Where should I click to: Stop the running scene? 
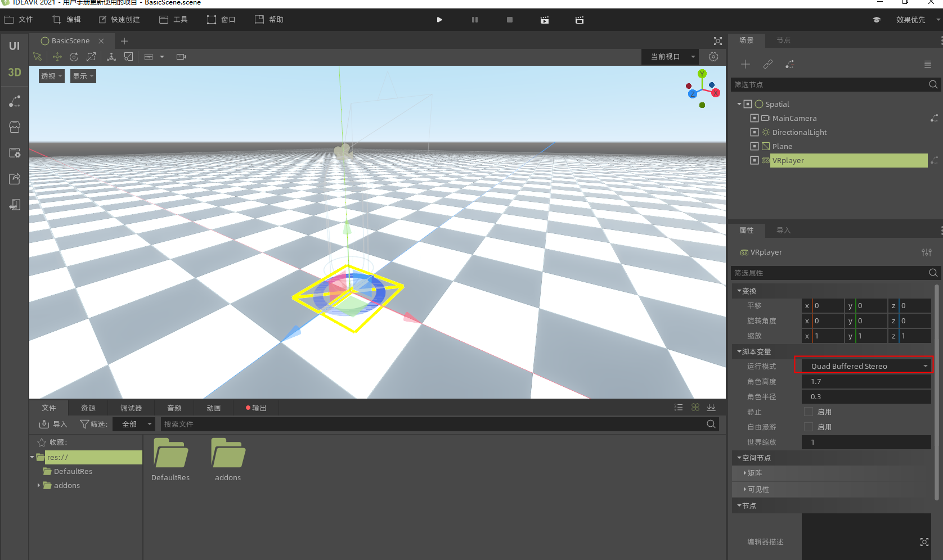tap(510, 20)
